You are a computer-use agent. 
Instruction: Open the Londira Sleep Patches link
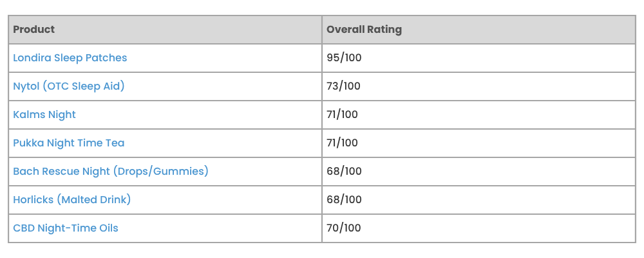(70, 58)
